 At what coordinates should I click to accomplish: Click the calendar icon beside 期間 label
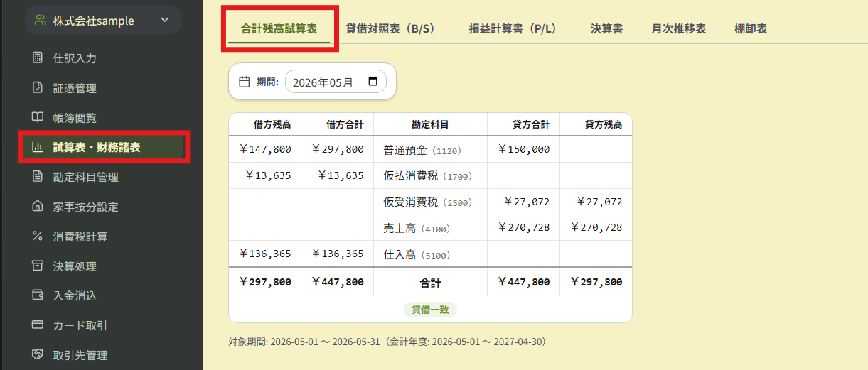pos(244,82)
